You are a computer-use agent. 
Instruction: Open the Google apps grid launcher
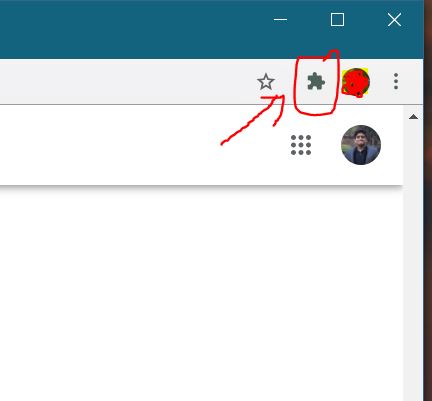click(x=301, y=145)
